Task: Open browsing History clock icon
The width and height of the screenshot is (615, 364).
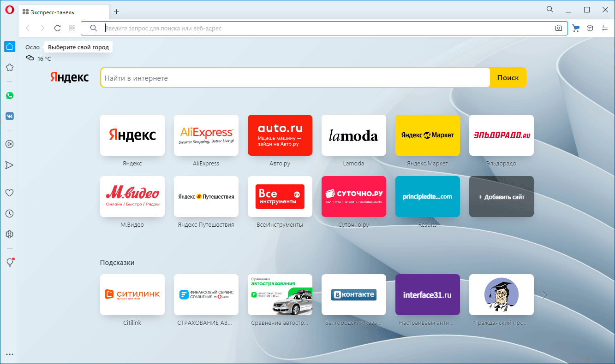Action: [x=9, y=214]
